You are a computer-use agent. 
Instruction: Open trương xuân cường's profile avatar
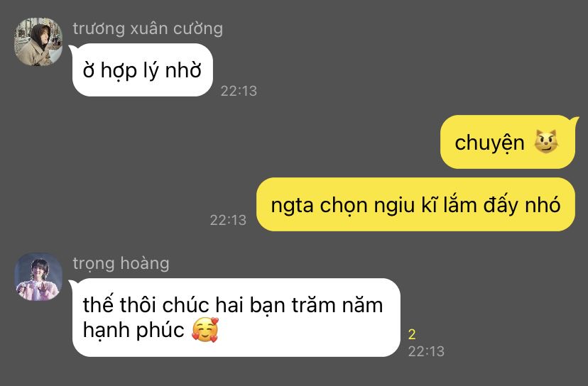38,42
